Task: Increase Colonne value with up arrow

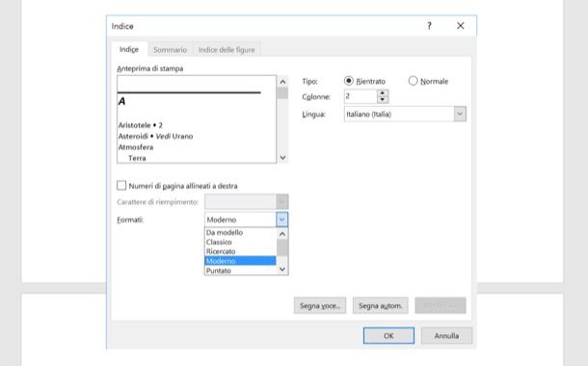Action: click(382, 92)
